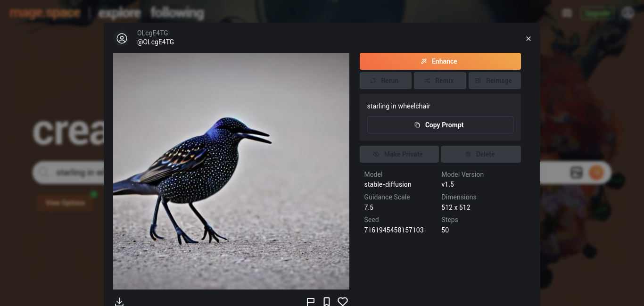Screen dimensions: 644x306
Task: Select the seed value 7161945458157103
Action: [x=394, y=230]
